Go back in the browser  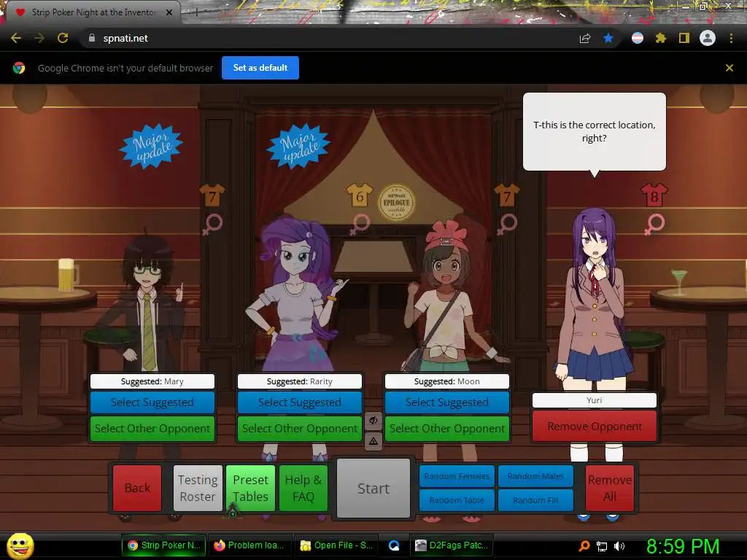point(16,38)
